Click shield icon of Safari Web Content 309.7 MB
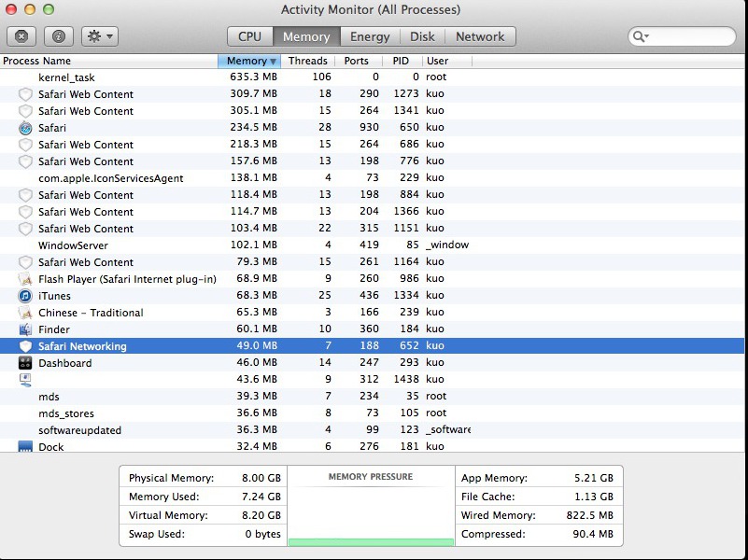The width and height of the screenshot is (748, 560). point(25,94)
